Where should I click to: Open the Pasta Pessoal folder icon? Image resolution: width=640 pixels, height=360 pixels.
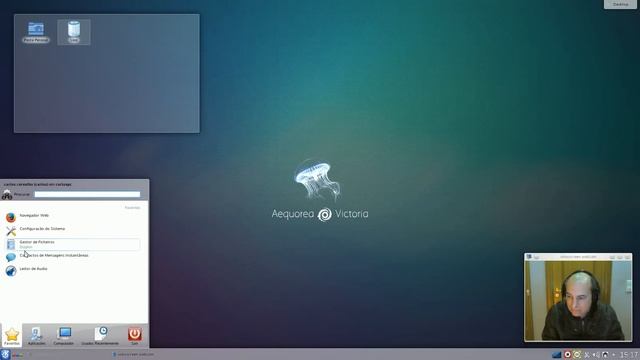coord(36,32)
